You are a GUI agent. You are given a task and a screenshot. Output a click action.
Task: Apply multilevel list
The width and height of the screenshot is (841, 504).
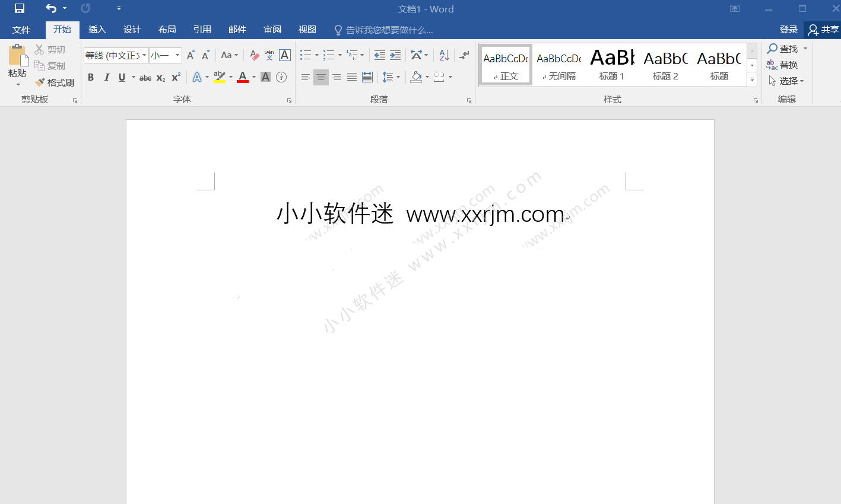pos(352,55)
